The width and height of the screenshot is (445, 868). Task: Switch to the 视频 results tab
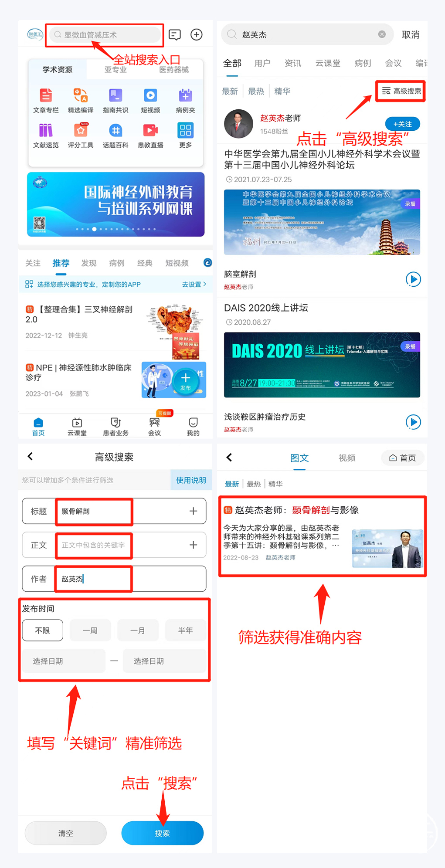click(347, 458)
